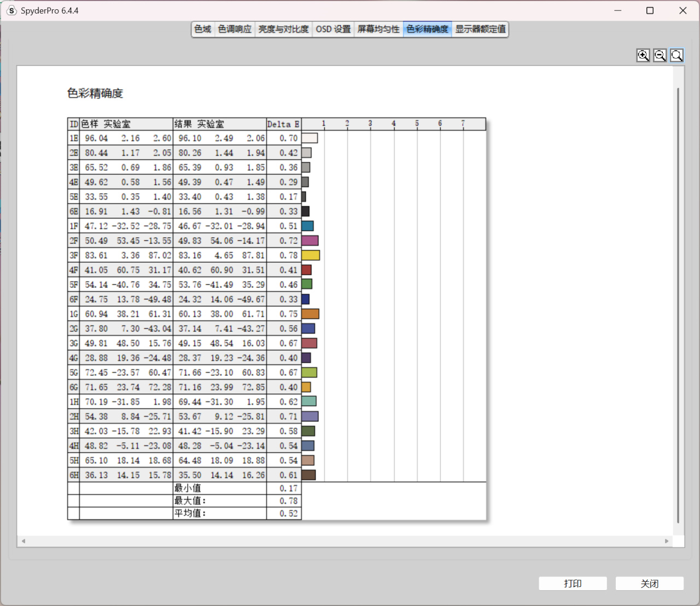
Task: Select the 色彩精确度 tab
Action: click(428, 29)
